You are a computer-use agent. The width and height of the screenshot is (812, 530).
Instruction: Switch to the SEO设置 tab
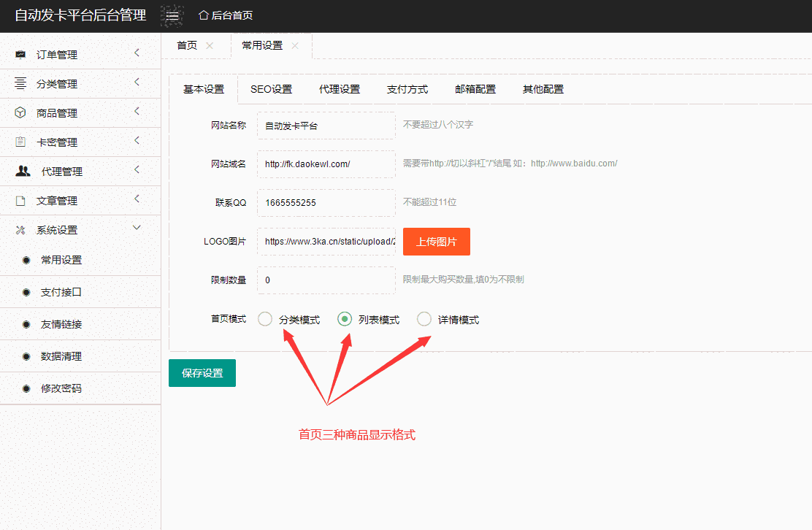point(271,89)
